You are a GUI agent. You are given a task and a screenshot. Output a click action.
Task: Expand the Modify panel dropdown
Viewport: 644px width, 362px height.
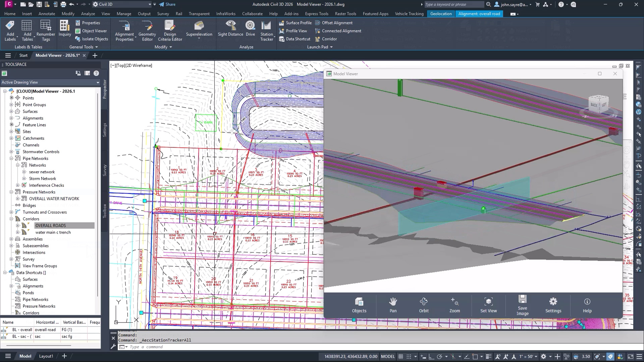coord(163,47)
